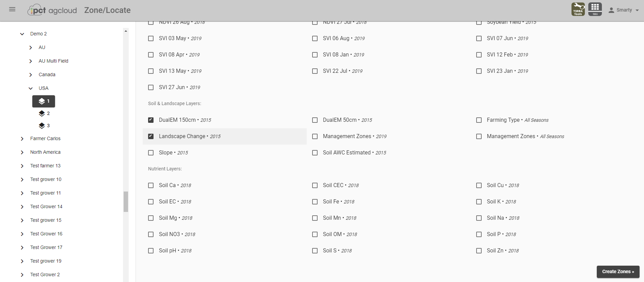Collapse the Demo 2 tree node
The width and height of the screenshot is (644, 282).
22,34
